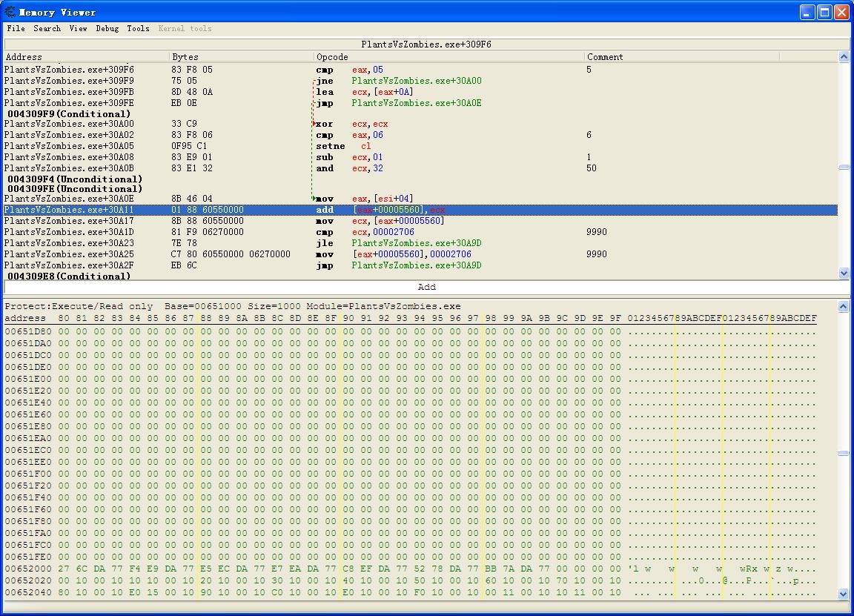The height and width of the screenshot is (616, 854).
Task: Maximize the Memory Viewer window
Action: click(x=824, y=12)
